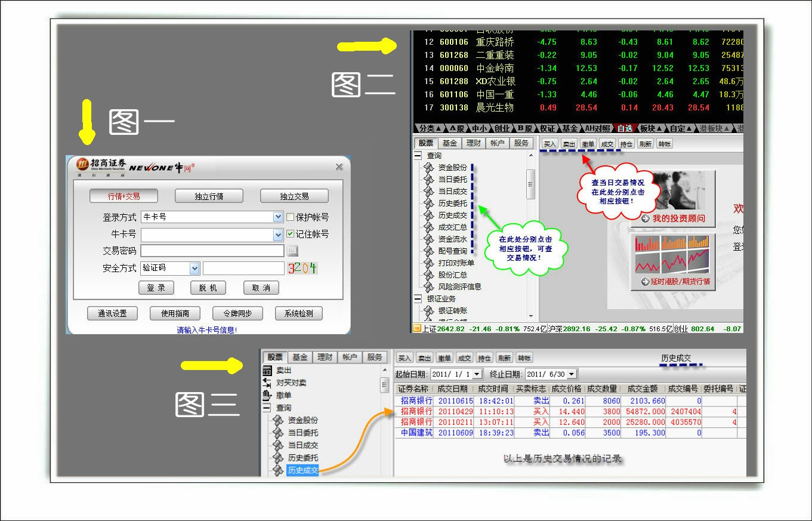Open 风险测评信息 from the query tree
Viewport: 812px width, 521px height.
pyautogui.click(x=459, y=286)
